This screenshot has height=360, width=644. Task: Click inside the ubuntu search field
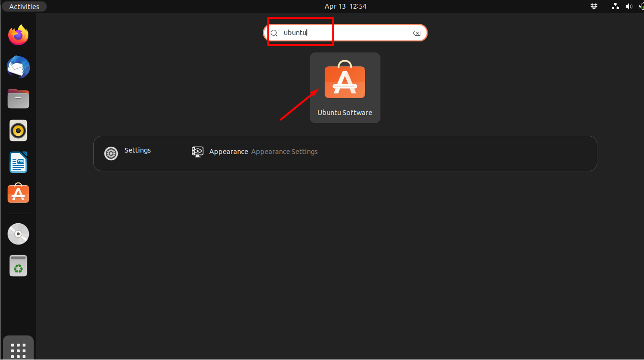[x=345, y=33]
